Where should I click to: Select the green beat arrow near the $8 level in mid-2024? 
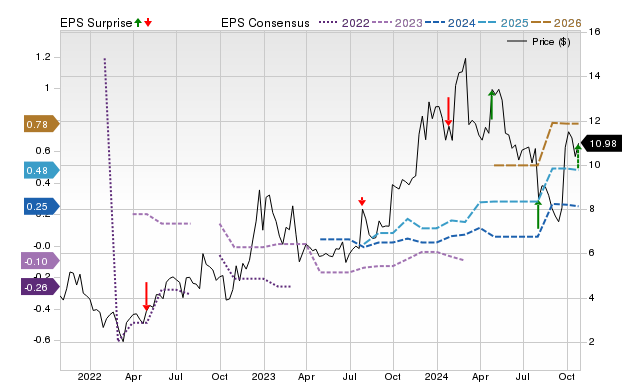pyautogui.click(x=538, y=214)
